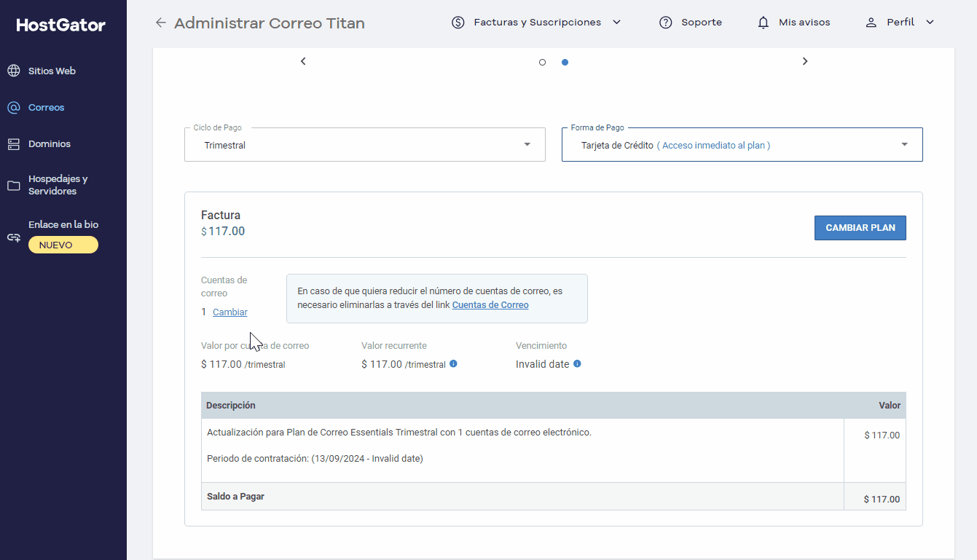Open Sitios Web in sidebar

[x=52, y=71]
